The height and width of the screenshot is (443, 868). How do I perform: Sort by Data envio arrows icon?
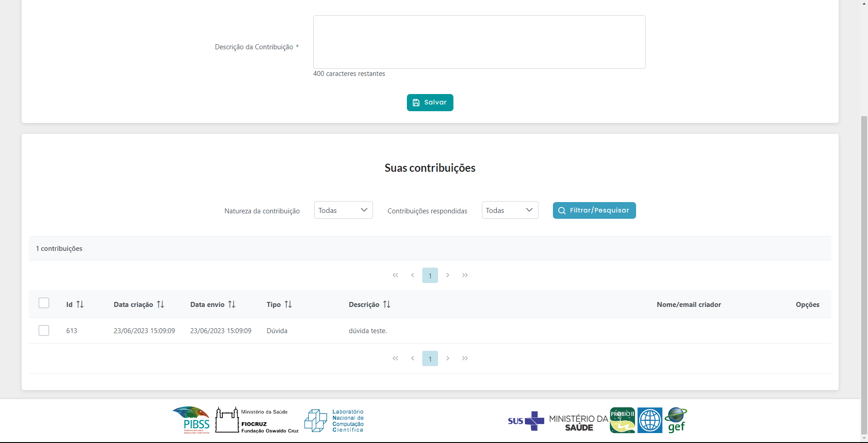(232, 305)
